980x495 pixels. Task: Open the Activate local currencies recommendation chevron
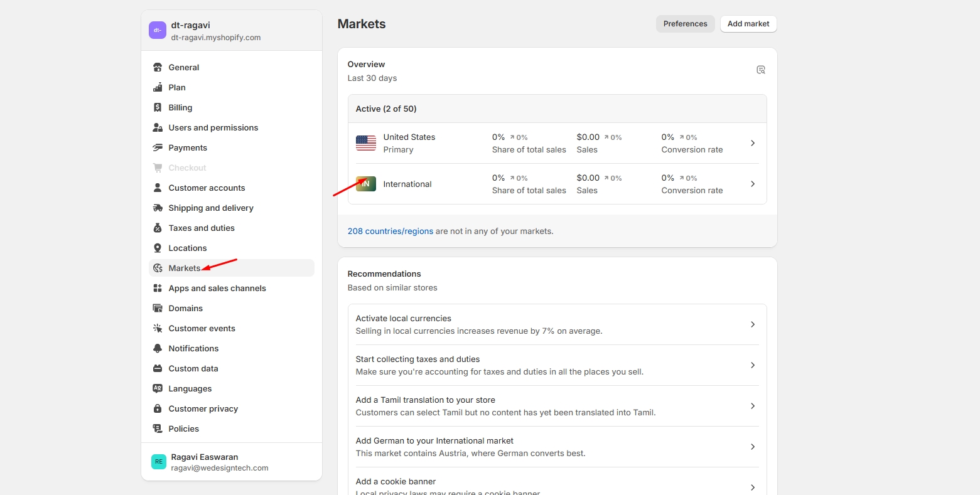(753, 324)
